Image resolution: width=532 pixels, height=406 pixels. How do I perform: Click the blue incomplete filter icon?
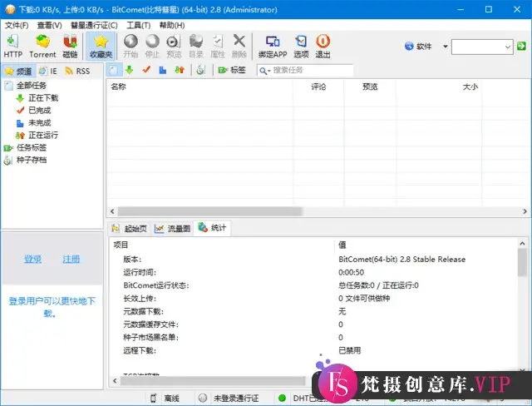click(x=163, y=70)
